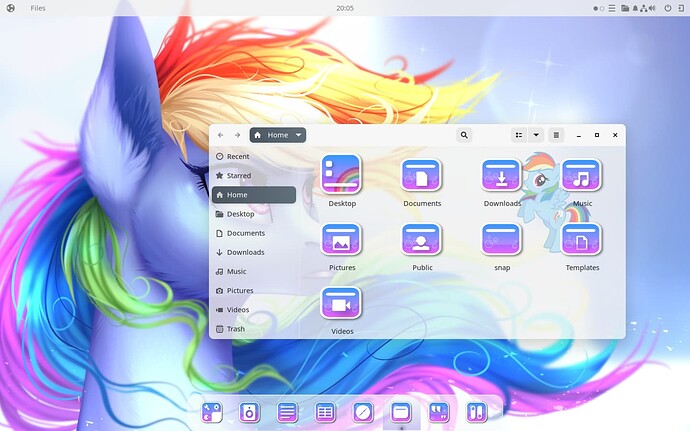Click the activities logo in top bar
The image size is (690, 431).
pyautogui.click(x=11, y=8)
